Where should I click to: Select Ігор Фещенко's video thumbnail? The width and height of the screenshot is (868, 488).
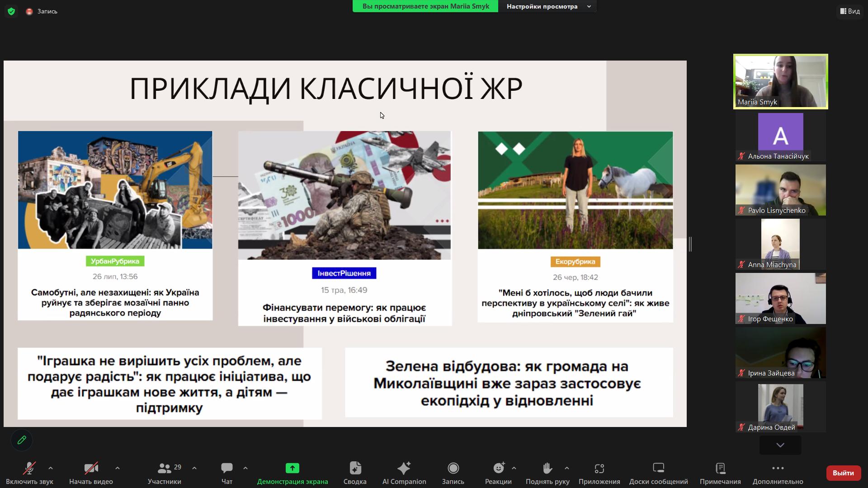[x=780, y=298]
